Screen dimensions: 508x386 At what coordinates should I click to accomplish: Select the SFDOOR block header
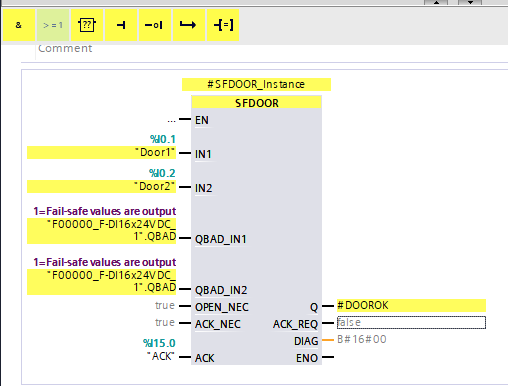tap(257, 103)
